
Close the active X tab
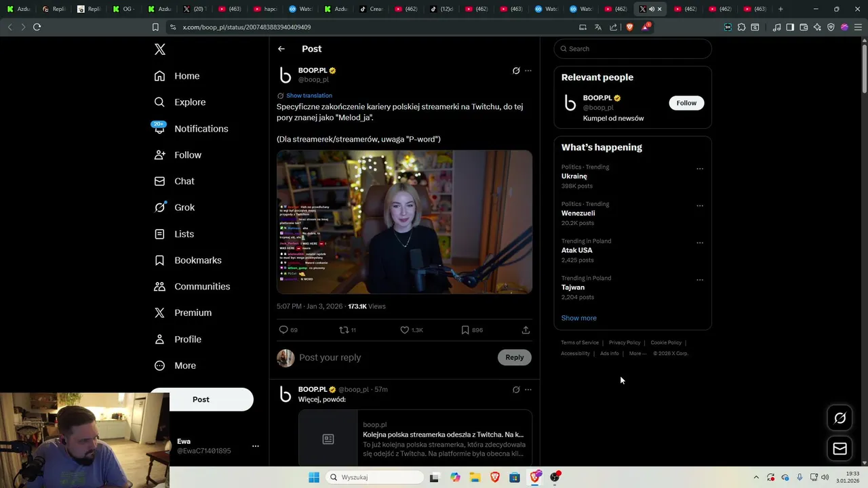pos(660,9)
